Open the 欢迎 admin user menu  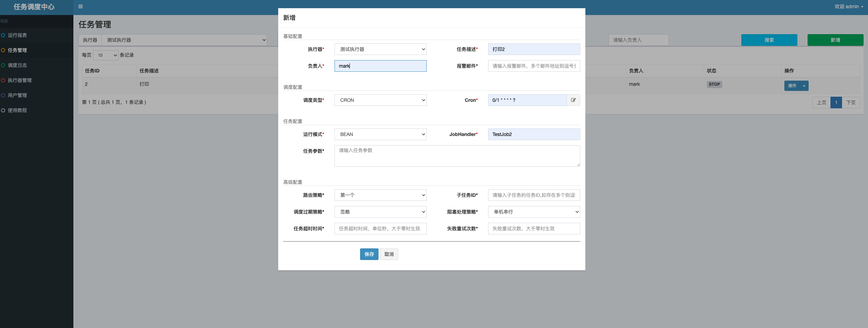click(x=849, y=6)
